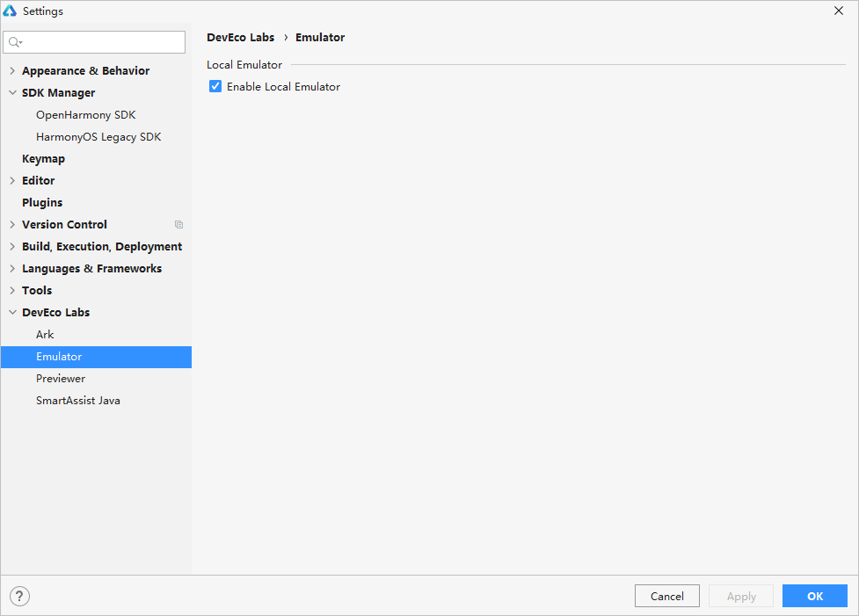Click the search magnifier icon

click(x=15, y=42)
